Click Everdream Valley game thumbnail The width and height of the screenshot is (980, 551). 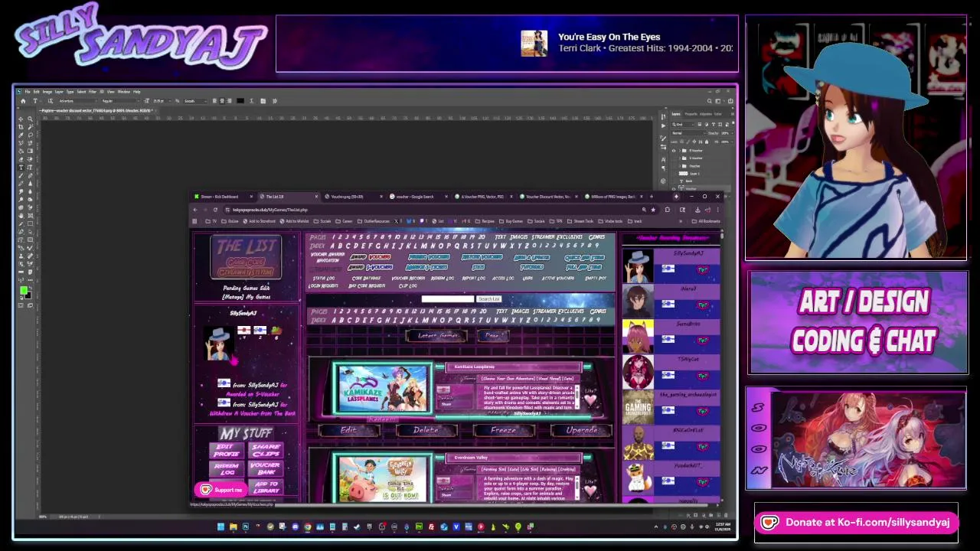click(383, 479)
